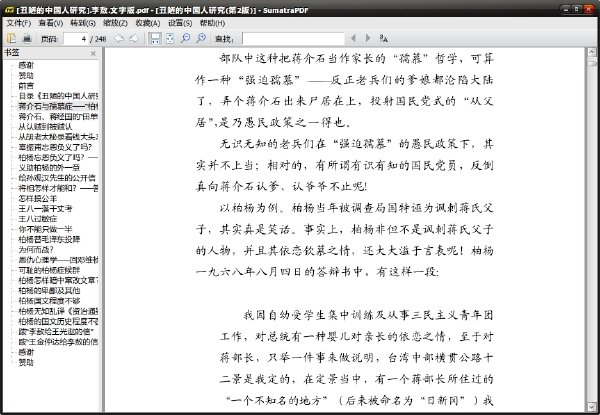This screenshot has width=600, height=415.
Task: Open the 王八一落千丈考 bookmark
Action: point(45,208)
